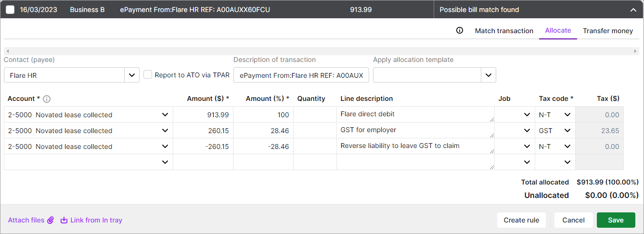Enable Report to ATO via TPAR
644x234 pixels.
(148, 75)
